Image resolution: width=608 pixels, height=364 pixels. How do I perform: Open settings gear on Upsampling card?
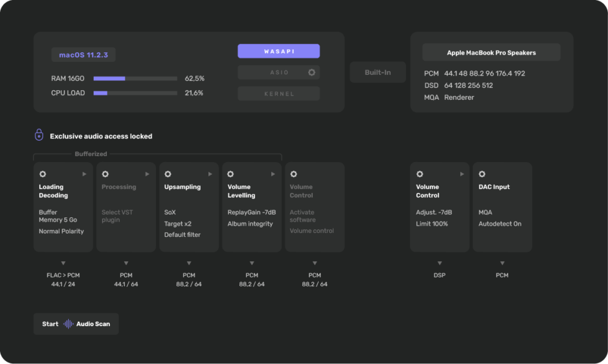tap(168, 174)
